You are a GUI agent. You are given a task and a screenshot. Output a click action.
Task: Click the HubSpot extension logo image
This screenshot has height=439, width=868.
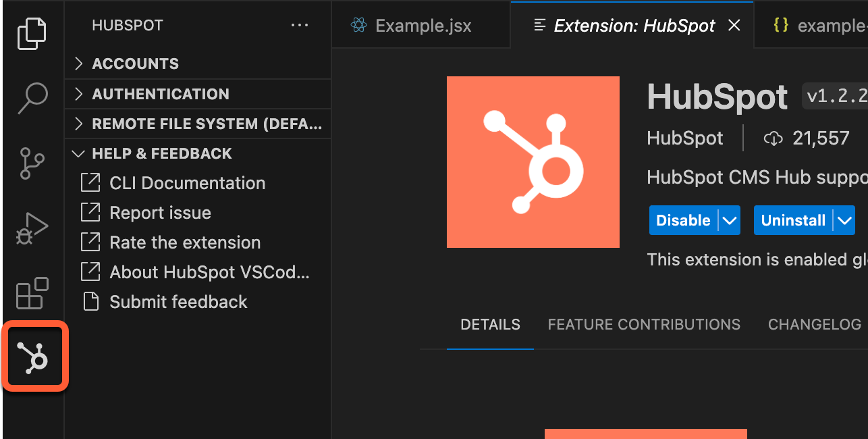click(533, 162)
